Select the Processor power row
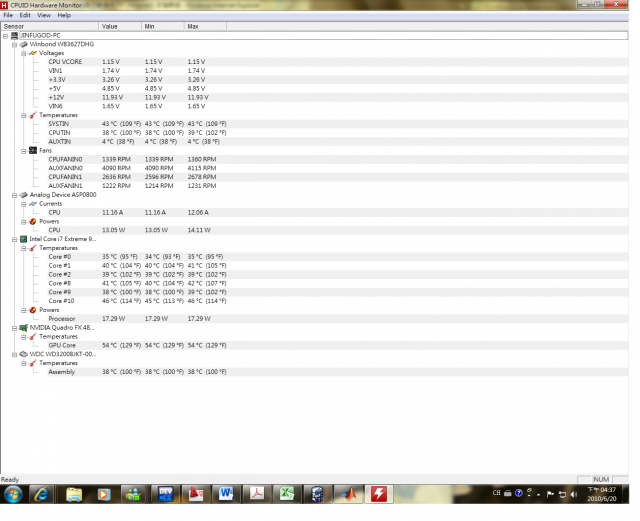Viewport: 640px width, 521px height. pyautogui.click(x=338, y=319)
